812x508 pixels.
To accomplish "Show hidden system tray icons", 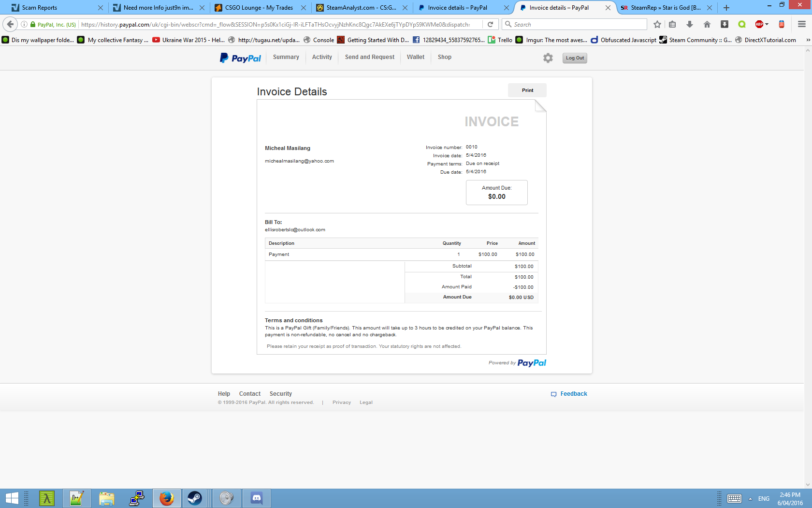I will pos(750,499).
